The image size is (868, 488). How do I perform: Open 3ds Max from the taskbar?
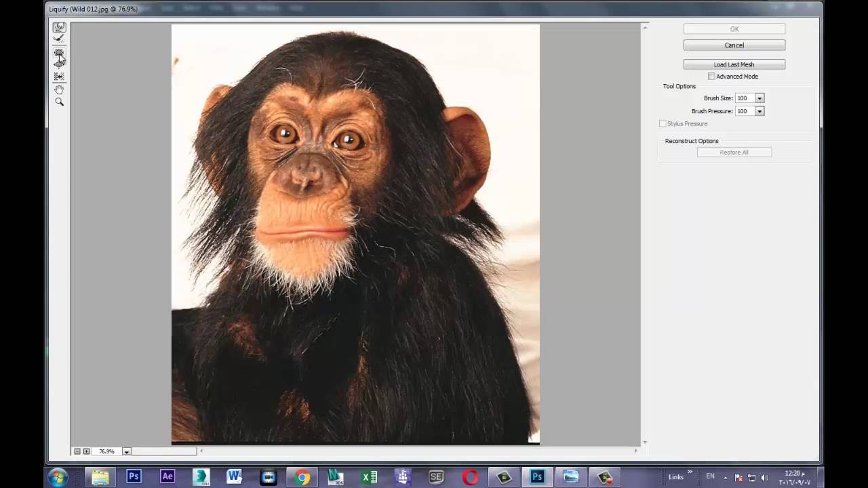(x=201, y=477)
